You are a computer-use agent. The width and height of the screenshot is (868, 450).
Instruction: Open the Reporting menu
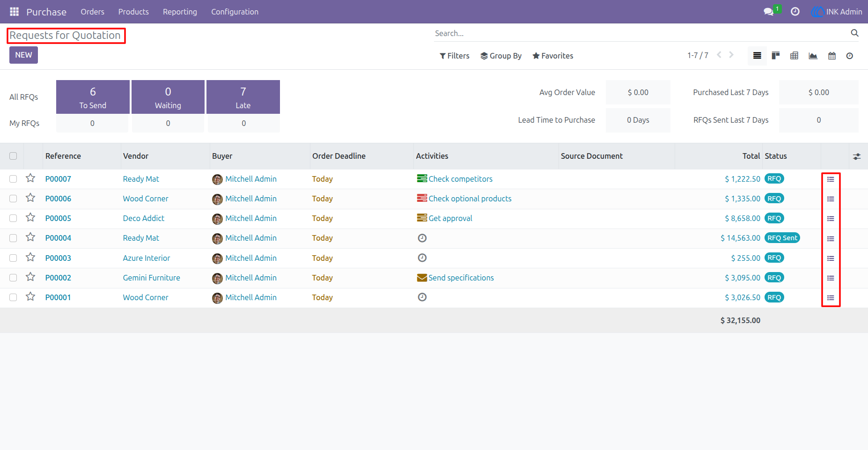(180, 12)
